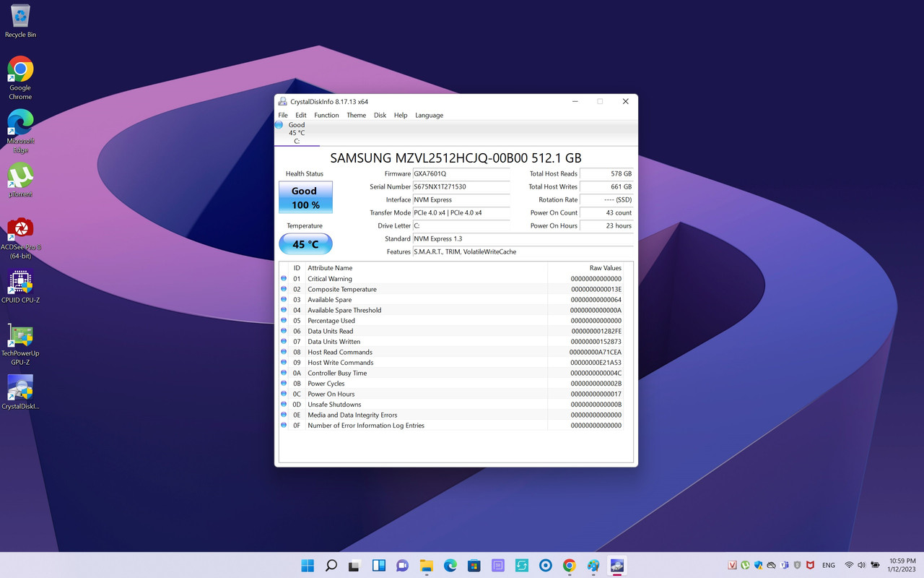Switch to Google Chrome on the taskbar

570,566
